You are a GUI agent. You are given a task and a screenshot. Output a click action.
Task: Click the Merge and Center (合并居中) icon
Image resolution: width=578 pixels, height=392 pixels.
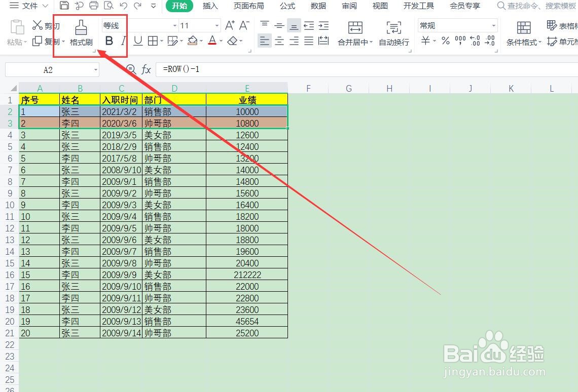(355, 28)
